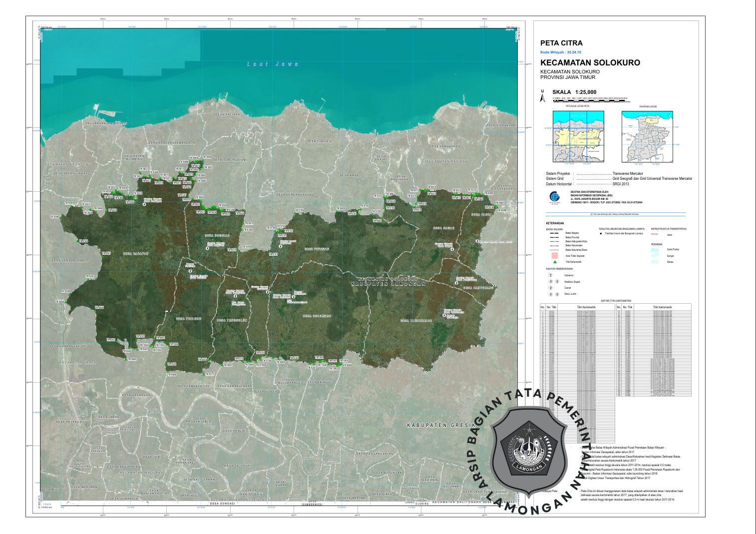Open the Diagram Lokasi inset map
Viewport: 756px width, 534px height.
click(x=647, y=136)
